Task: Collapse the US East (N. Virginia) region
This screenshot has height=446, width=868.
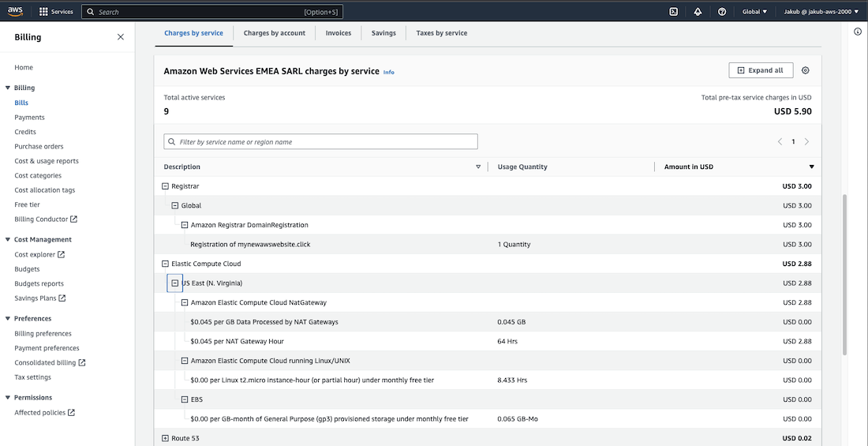Action: point(175,283)
